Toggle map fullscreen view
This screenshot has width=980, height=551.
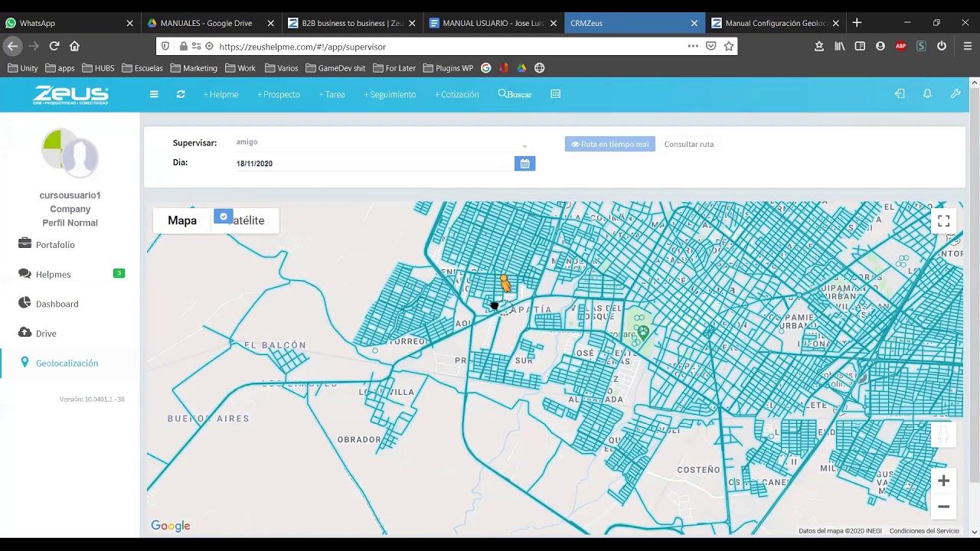[943, 221]
